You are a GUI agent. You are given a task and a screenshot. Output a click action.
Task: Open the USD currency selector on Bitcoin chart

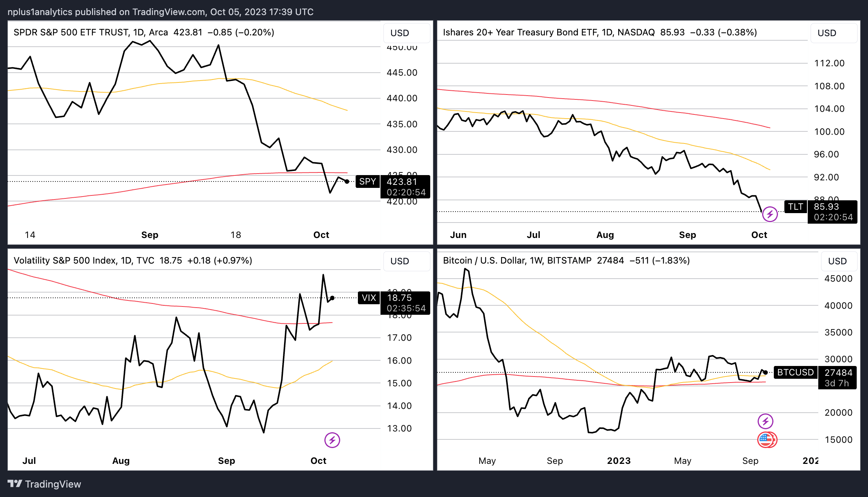coord(839,261)
